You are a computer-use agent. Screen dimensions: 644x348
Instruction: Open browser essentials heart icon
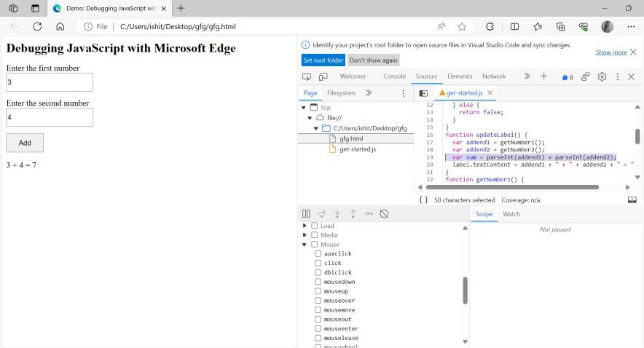pos(584,27)
